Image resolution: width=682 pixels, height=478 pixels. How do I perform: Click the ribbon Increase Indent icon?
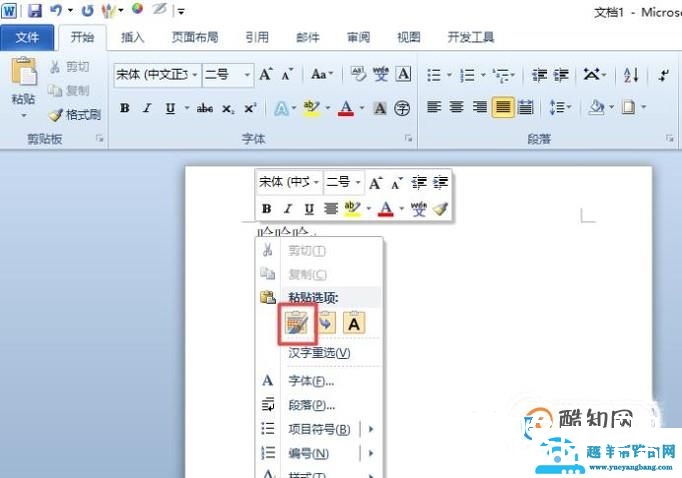point(561,75)
